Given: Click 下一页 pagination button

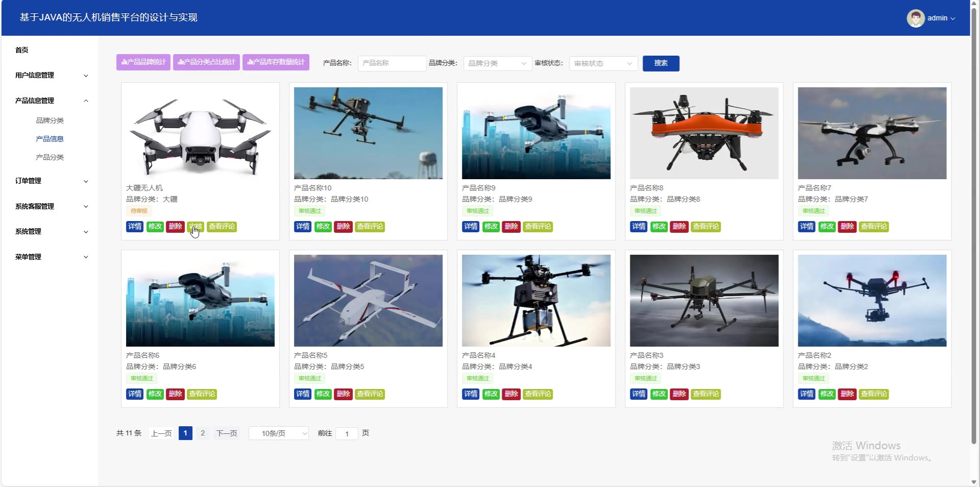Looking at the screenshot, I should tap(227, 433).
